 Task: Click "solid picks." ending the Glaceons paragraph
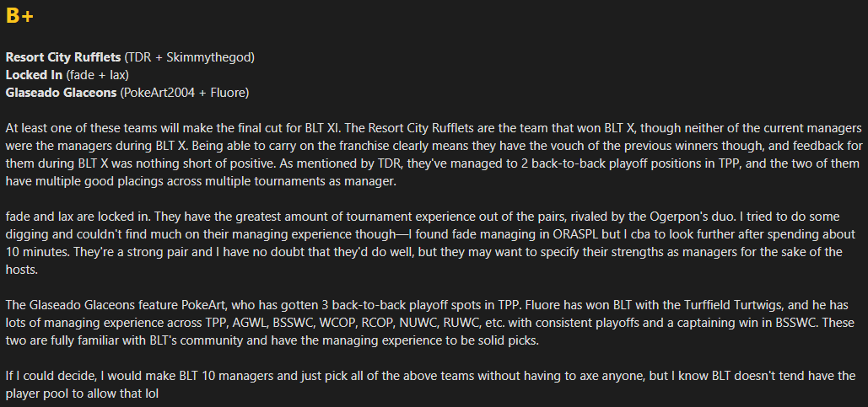[x=510, y=340]
